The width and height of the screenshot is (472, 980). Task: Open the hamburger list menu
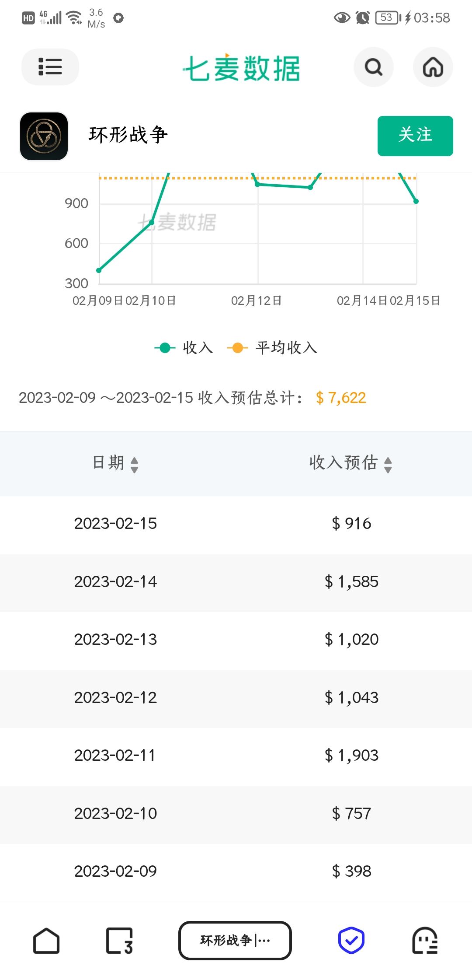coord(50,67)
